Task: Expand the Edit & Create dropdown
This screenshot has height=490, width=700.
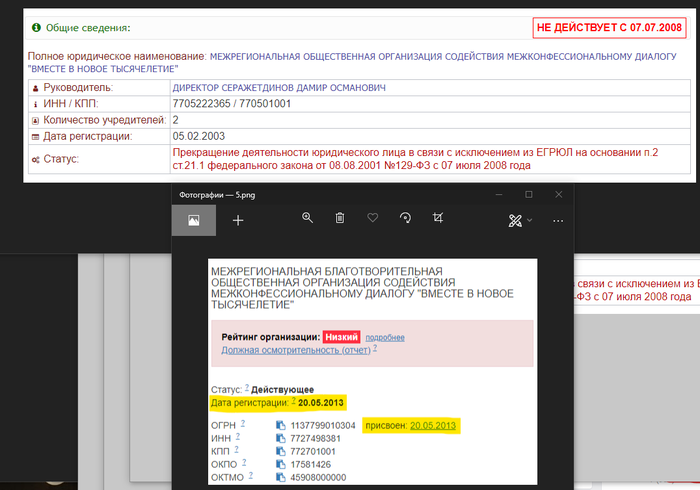Action: (x=520, y=220)
